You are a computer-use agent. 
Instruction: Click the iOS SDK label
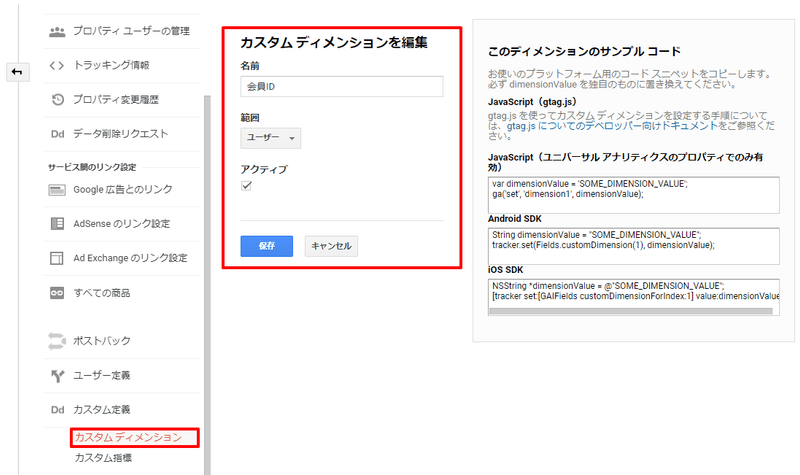(x=506, y=270)
